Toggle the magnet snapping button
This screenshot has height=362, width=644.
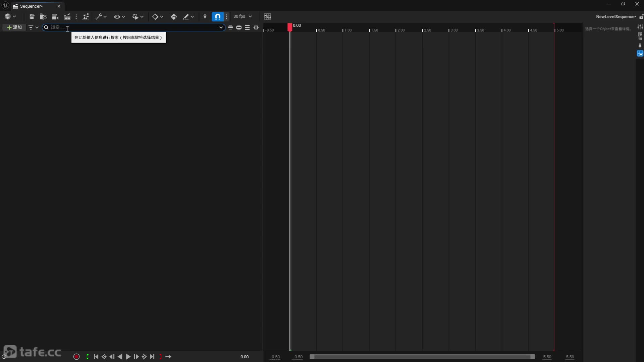[218, 17]
